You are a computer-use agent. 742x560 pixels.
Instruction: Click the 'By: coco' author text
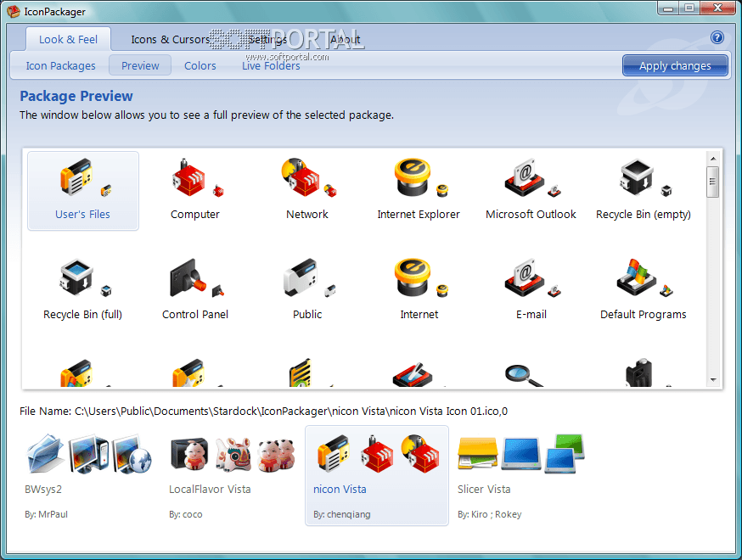[x=185, y=514]
